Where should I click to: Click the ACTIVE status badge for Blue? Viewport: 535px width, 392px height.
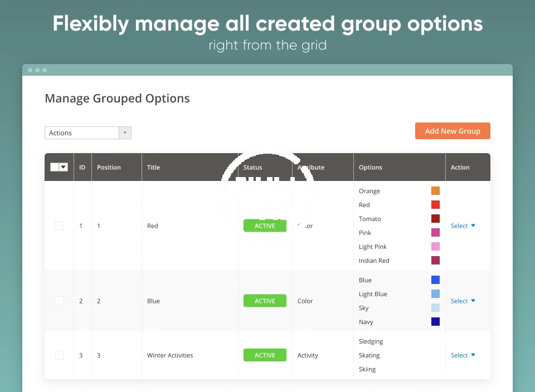tap(265, 301)
